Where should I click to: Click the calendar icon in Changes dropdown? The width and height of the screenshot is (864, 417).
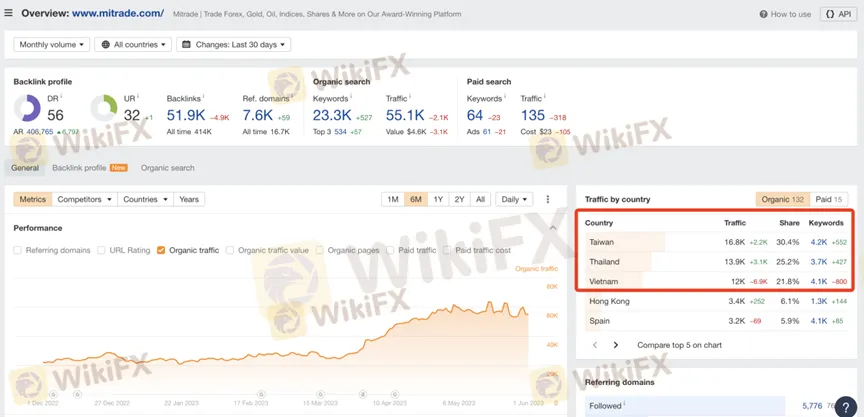coord(186,45)
